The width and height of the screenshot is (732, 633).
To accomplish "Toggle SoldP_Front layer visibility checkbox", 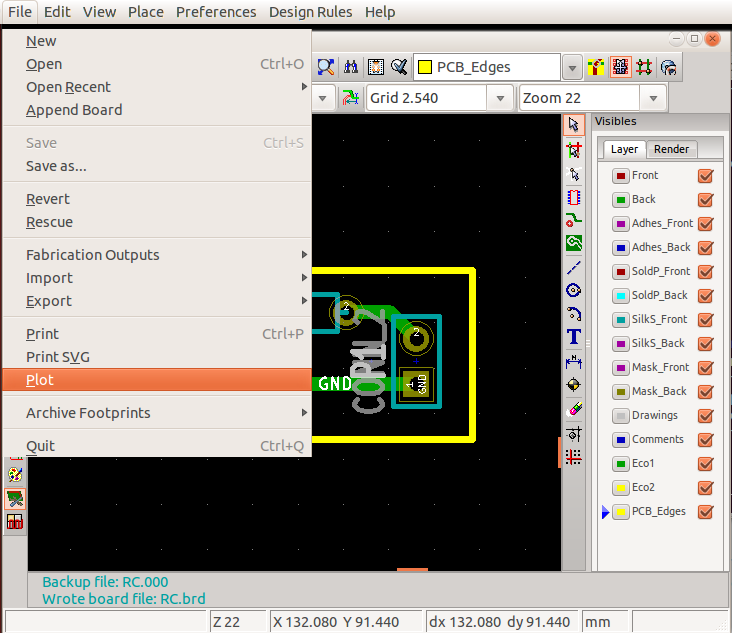I will point(705,272).
